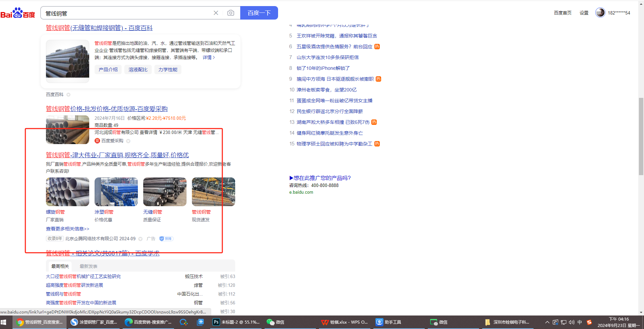Click the camera image search icon
Image resolution: width=644 pixels, height=329 pixels.
point(231,13)
